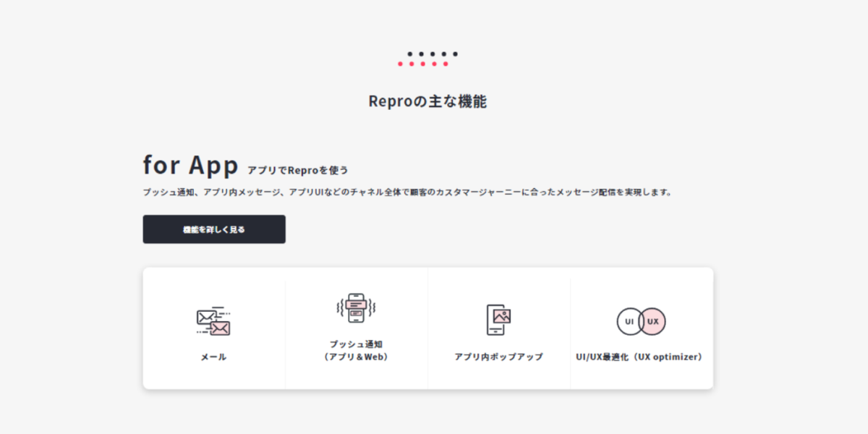Click the in-app popup phone image icon
Screen dimensions: 868x434
(498, 319)
